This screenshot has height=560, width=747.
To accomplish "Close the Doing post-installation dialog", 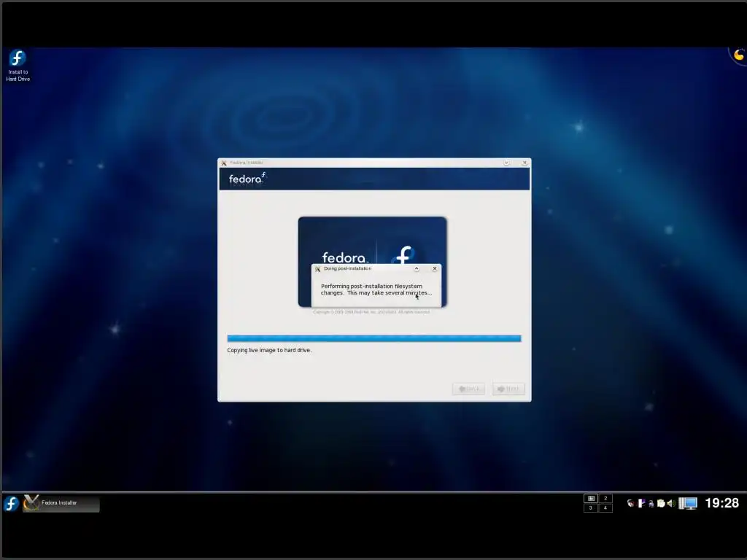I will [435, 269].
